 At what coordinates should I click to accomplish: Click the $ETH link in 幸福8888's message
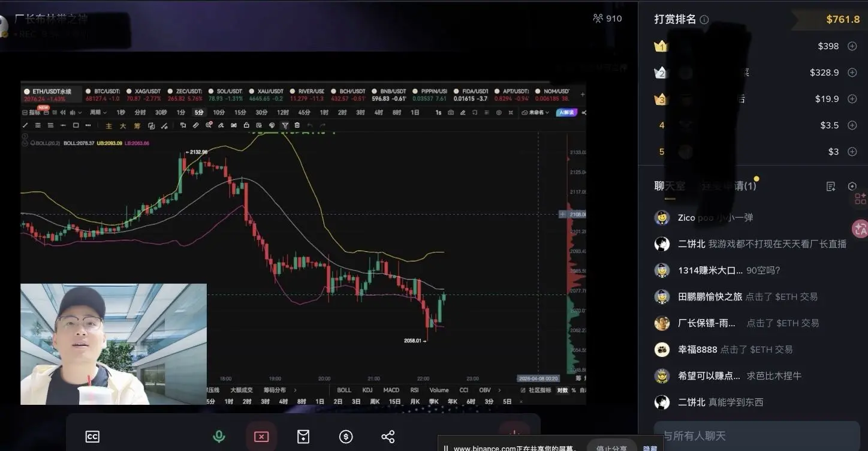pos(761,349)
